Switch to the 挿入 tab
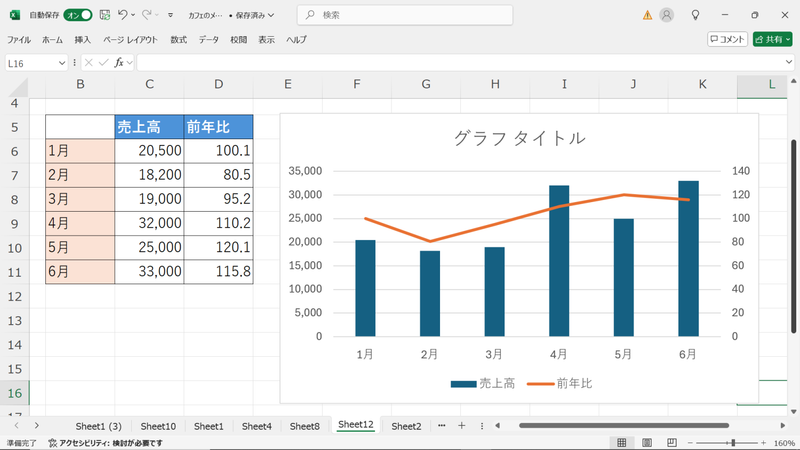This screenshot has height=450, width=800. coord(83,39)
